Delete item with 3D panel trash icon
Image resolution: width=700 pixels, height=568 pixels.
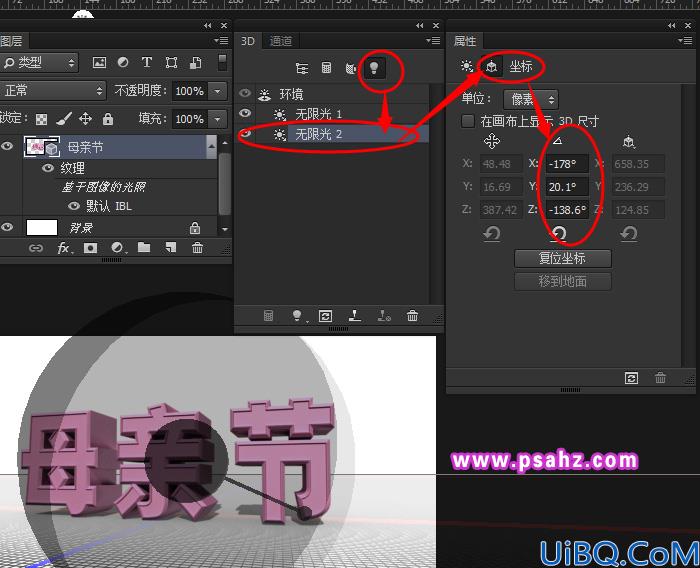pyautogui.click(x=412, y=316)
